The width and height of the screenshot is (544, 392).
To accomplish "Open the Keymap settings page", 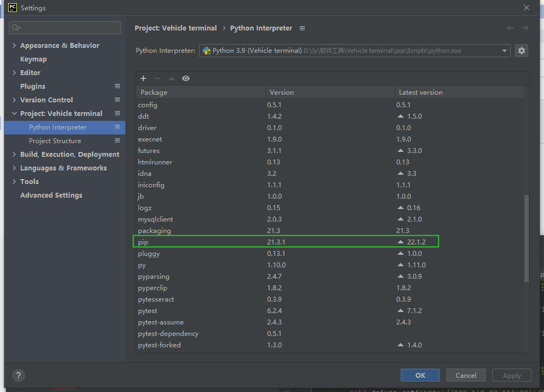I will point(33,59).
